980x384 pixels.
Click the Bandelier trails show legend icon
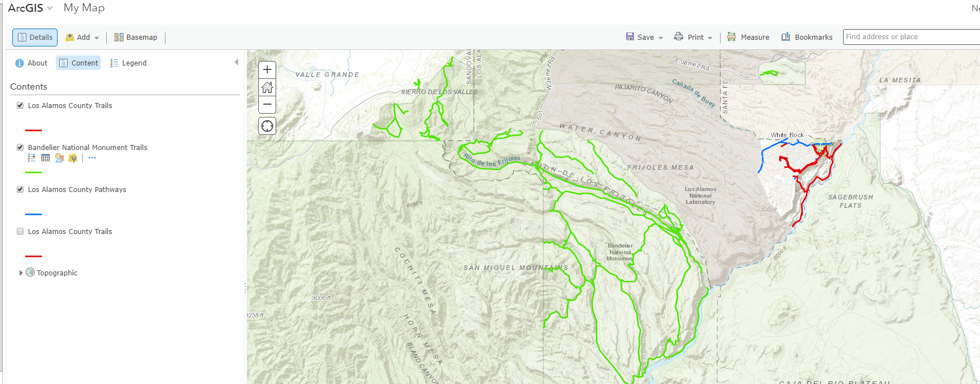pos(32,158)
